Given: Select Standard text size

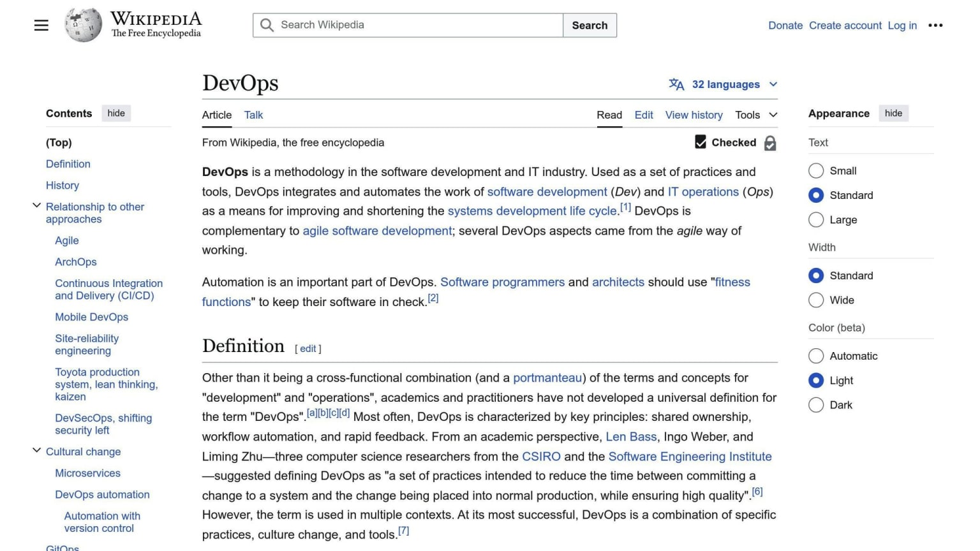Looking at the screenshot, I should tap(816, 195).
